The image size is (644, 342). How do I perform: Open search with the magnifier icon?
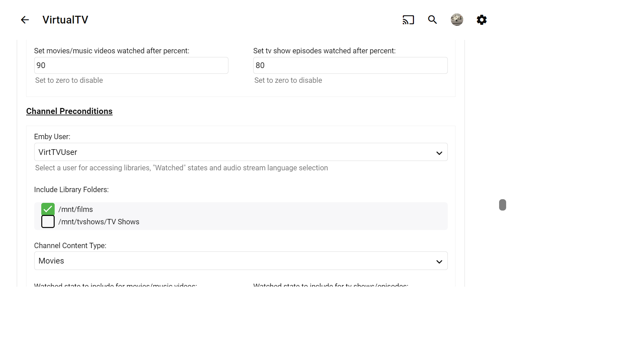(x=432, y=20)
